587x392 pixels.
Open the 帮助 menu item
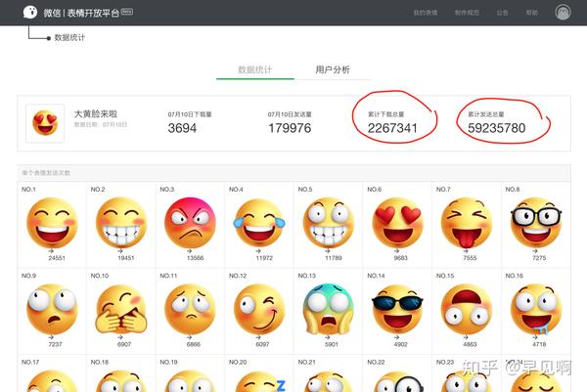click(x=532, y=13)
